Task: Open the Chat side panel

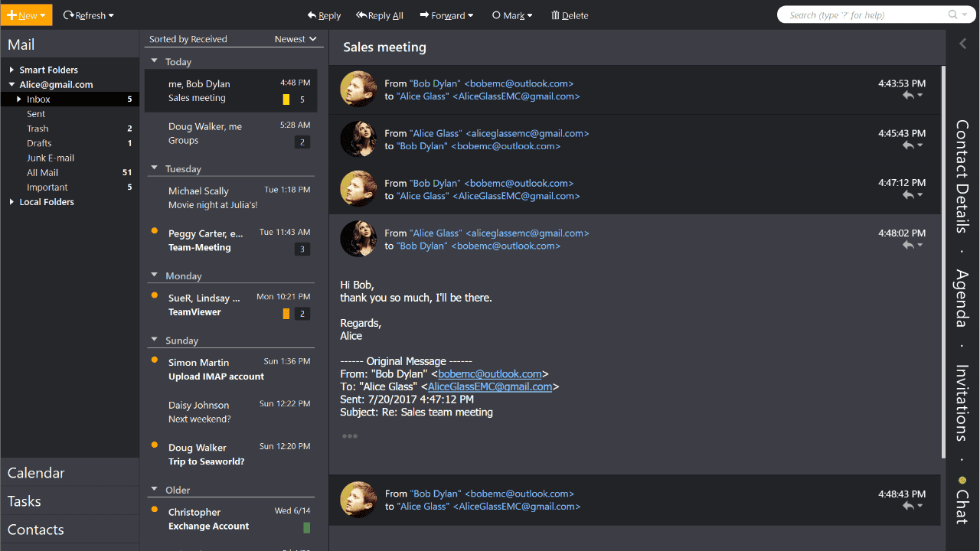Action: click(962, 500)
